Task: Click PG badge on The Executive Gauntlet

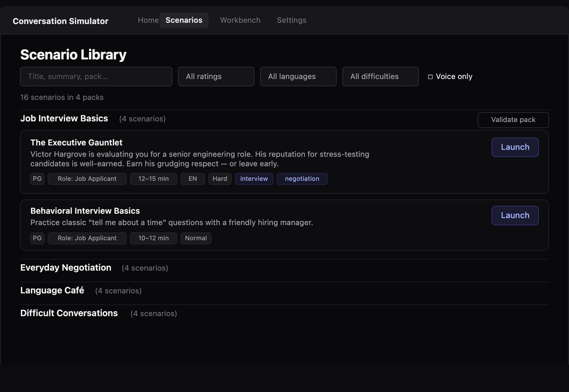Action: click(x=37, y=179)
